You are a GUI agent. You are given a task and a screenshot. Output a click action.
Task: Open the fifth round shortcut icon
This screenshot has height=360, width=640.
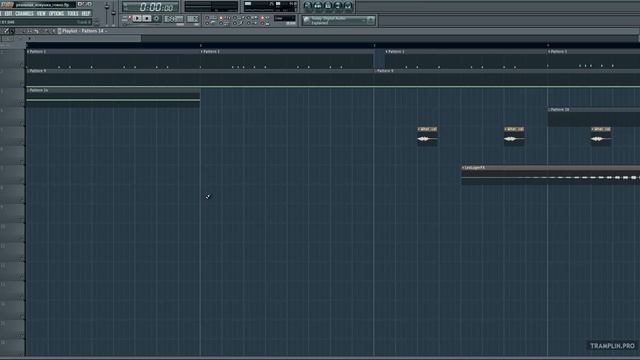click(x=348, y=5)
